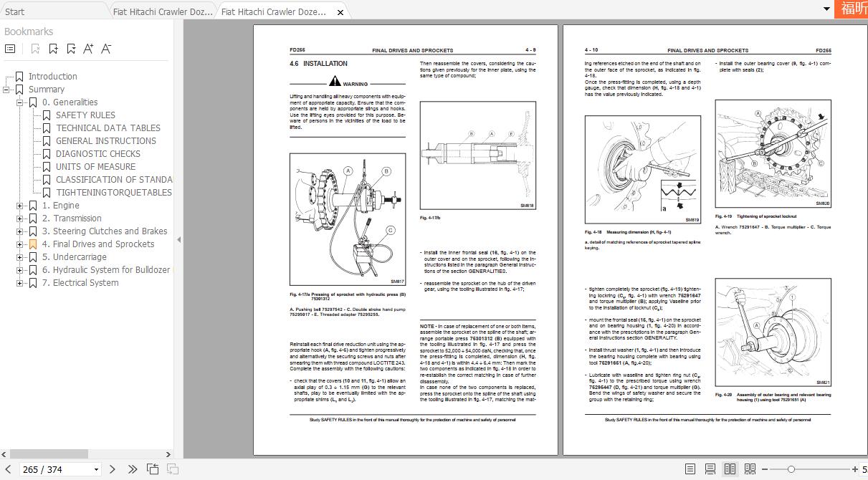868x480 pixels.
Task: Go to the next page arrow
Action: click(x=113, y=469)
